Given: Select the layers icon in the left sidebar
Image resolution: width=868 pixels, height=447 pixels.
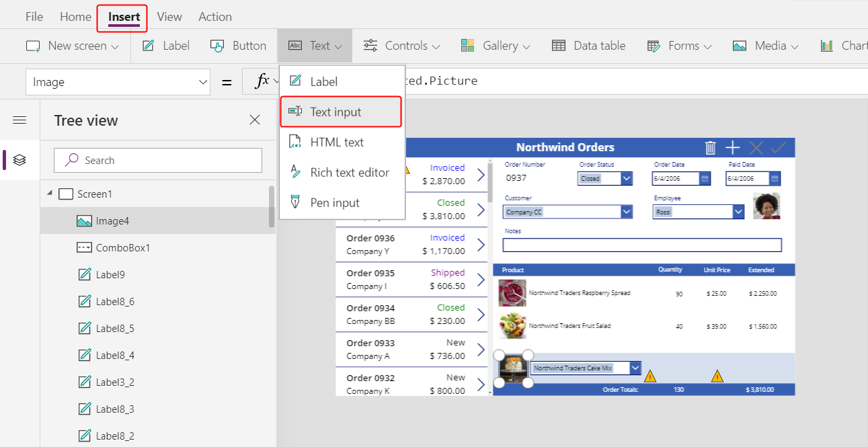Looking at the screenshot, I should [x=19, y=160].
